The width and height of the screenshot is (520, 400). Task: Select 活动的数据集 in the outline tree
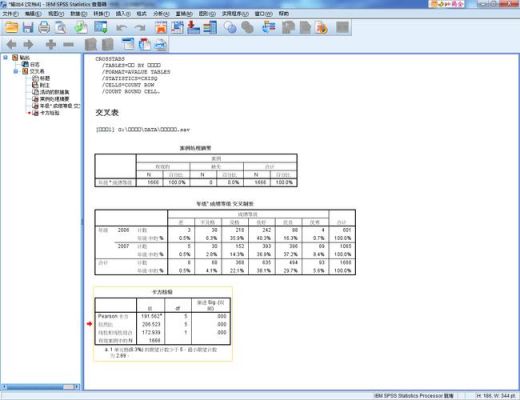[x=55, y=92]
